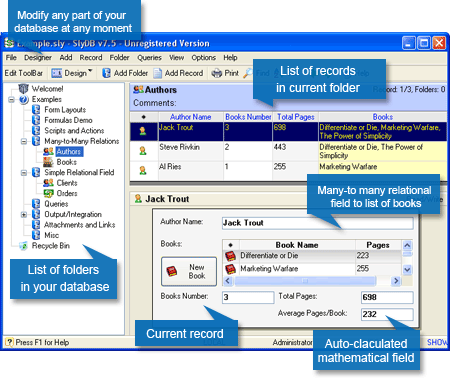Image resolution: width=450 pixels, height=378 pixels.
Task: Click the New Book button
Action: (189, 271)
